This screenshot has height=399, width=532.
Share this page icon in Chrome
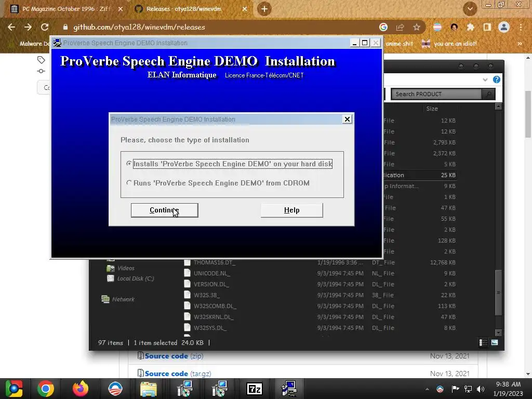coord(400,27)
